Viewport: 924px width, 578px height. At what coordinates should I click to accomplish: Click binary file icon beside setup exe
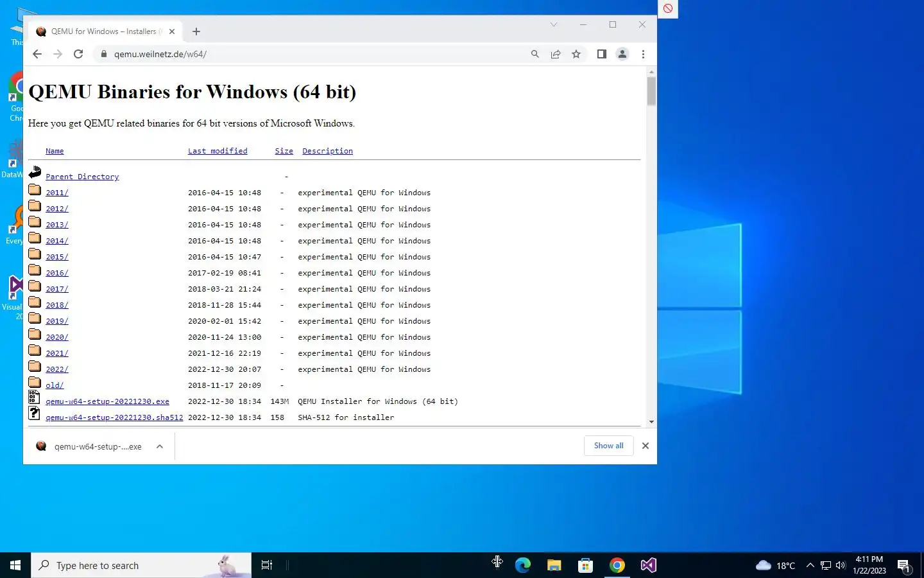click(35, 398)
